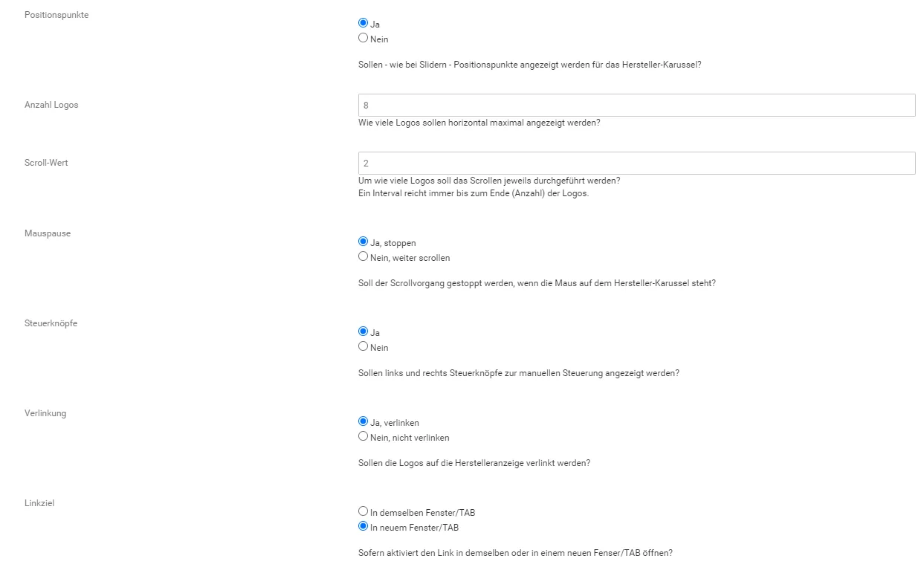This screenshot has width=924, height=576.
Task: Click the 'Linkziel' setting label
Action: point(39,503)
